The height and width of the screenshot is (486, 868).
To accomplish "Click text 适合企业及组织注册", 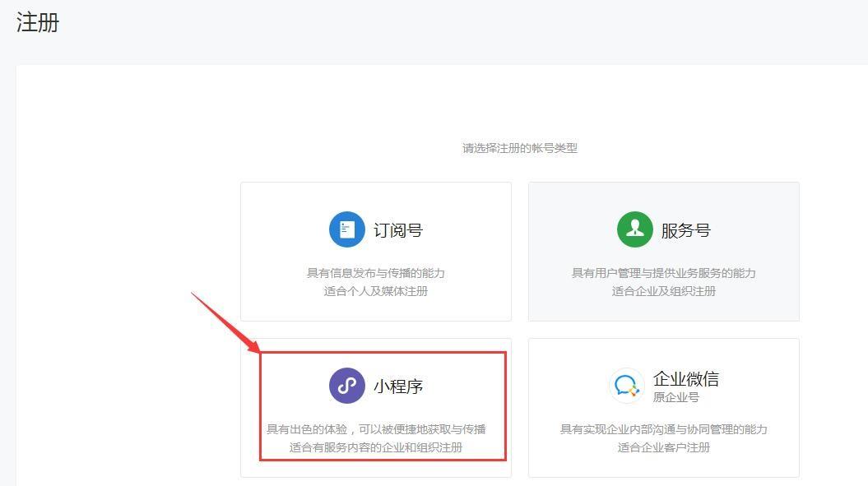I will (x=664, y=291).
